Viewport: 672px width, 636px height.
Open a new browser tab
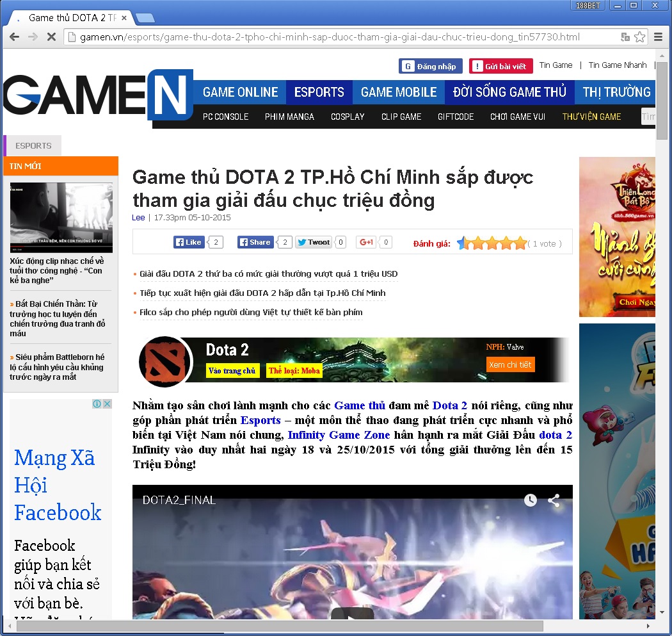145,18
